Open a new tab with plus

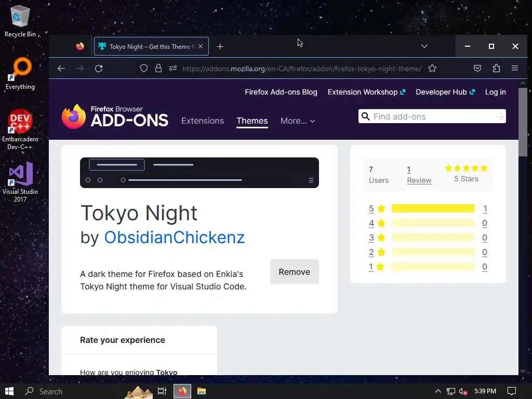(220, 46)
